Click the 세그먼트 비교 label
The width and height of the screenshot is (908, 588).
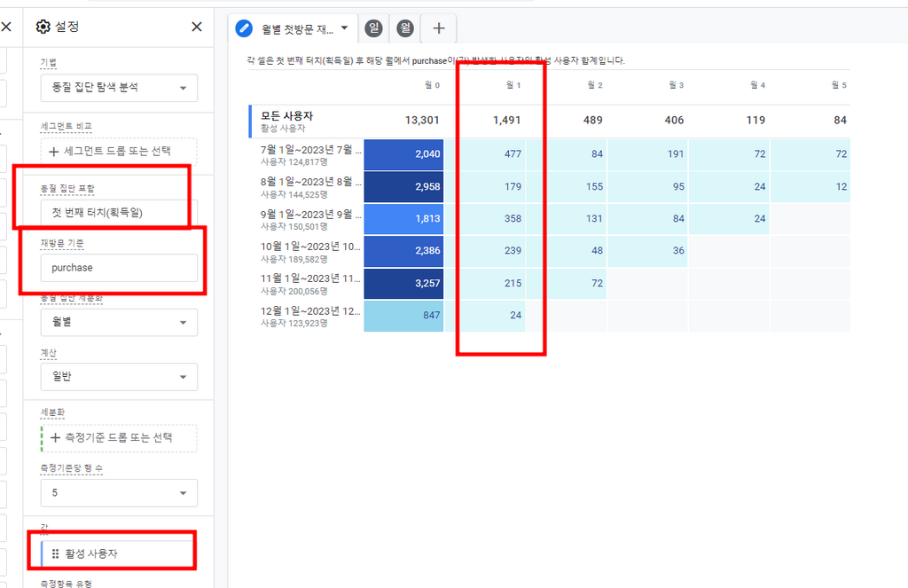[x=66, y=126]
